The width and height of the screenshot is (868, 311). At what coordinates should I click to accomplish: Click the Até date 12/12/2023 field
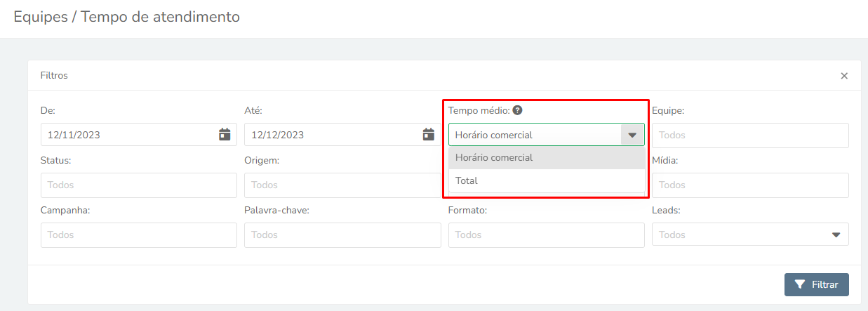point(342,135)
